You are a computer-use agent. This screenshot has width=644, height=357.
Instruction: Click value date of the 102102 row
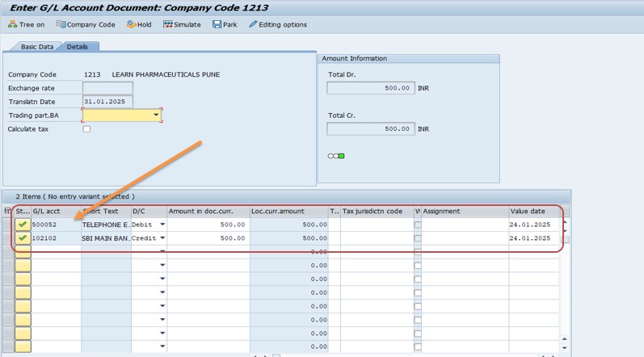click(534, 238)
